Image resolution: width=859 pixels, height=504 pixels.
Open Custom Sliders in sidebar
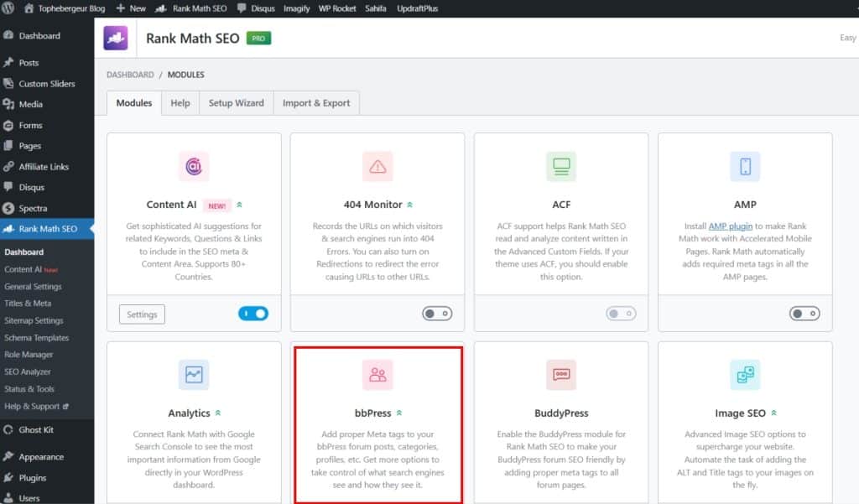47,84
